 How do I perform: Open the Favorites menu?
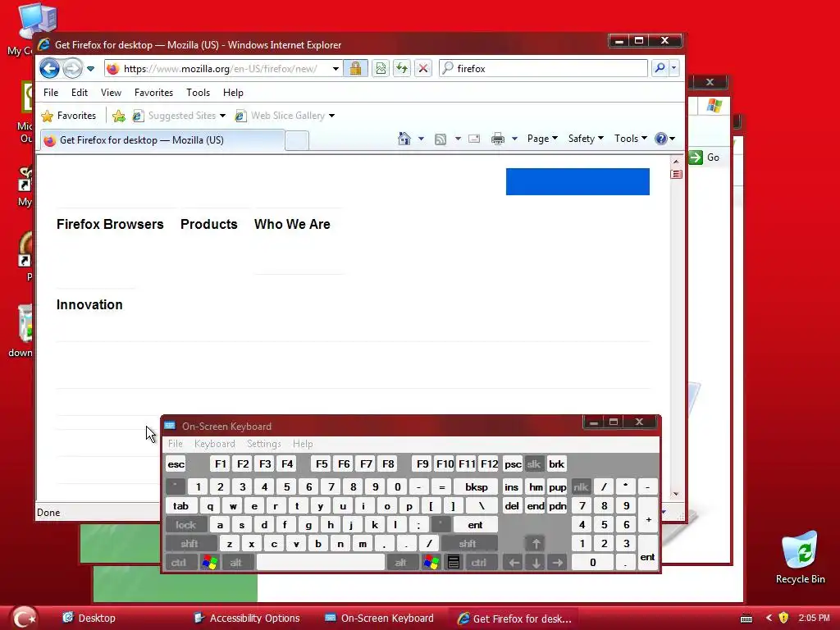click(x=153, y=93)
